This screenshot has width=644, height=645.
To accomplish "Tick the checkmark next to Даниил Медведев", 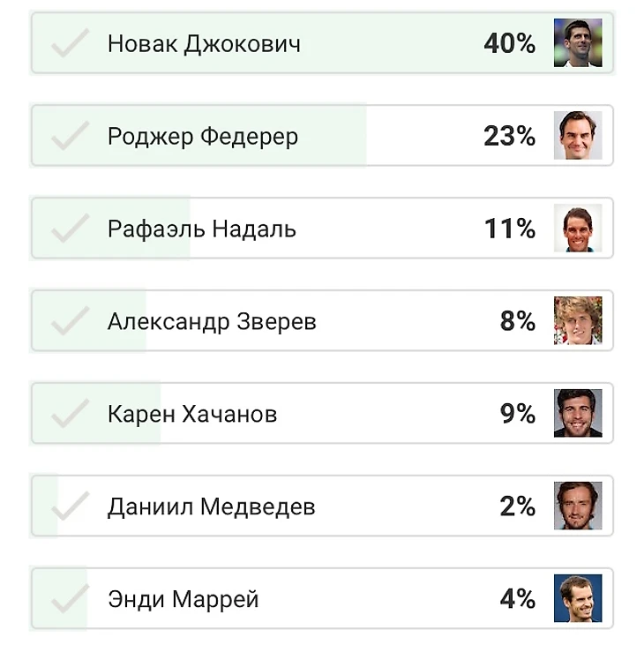I will click(71, 506).
